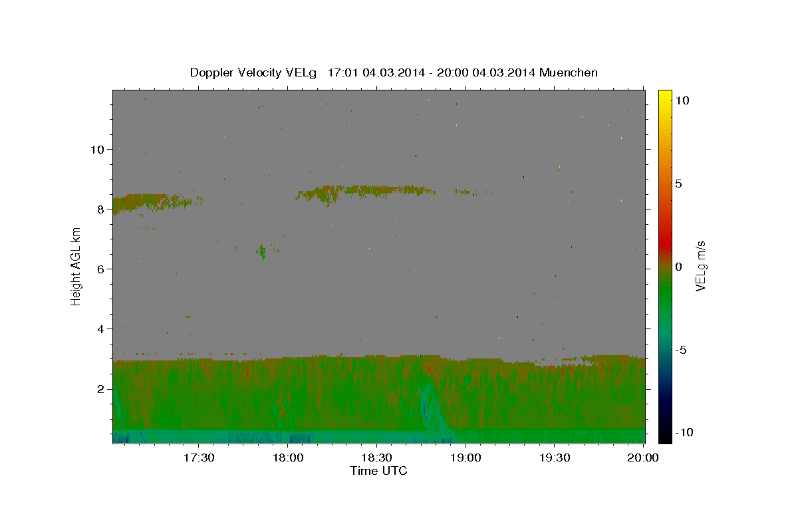Click the cloud echo at 8 km near 17:10
Screen dimensions: 798x532
click(143, 201)
